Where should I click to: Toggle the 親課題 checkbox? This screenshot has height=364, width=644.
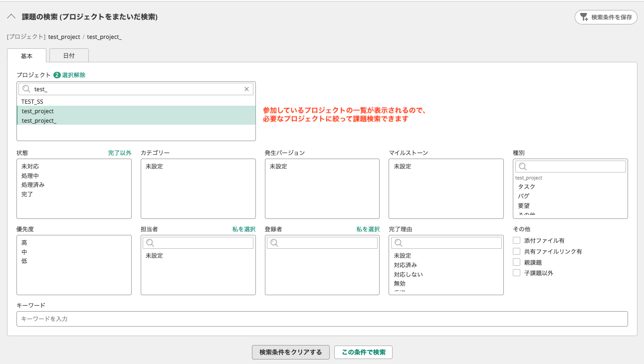tap(517, 262)
